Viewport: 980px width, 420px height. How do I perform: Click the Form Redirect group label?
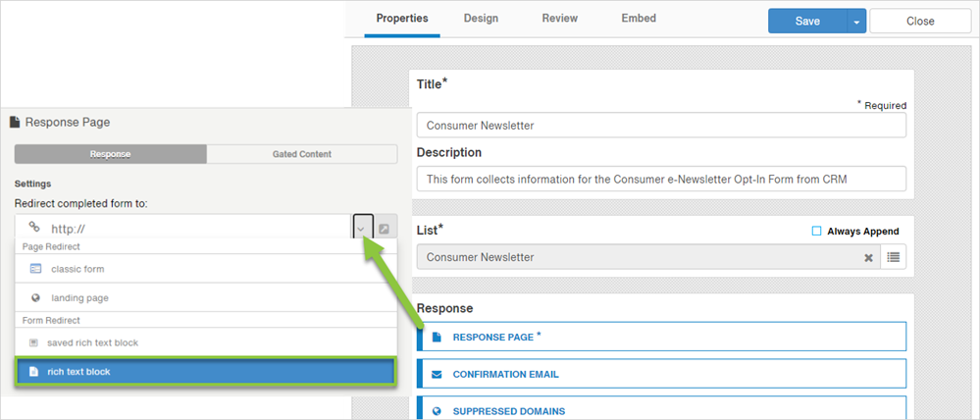tap(51, 320)
